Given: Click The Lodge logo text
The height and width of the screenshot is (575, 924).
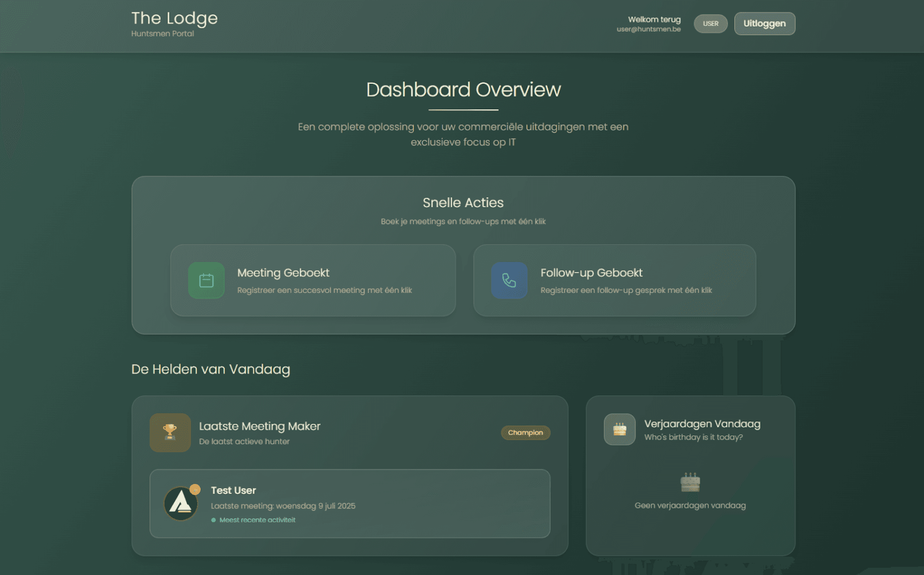Looking at the screenshot, I should coord(174,18).
